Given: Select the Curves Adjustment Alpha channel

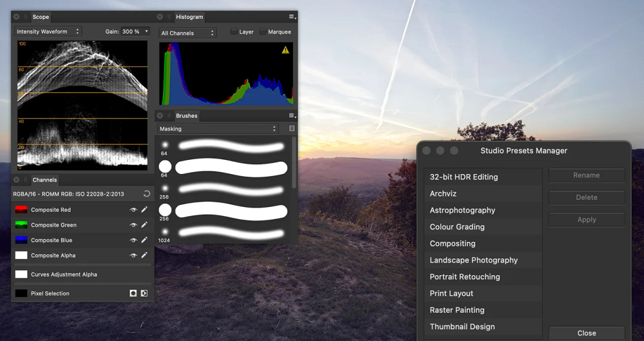Looking at the screenshot, I should (x=82, y=275).
